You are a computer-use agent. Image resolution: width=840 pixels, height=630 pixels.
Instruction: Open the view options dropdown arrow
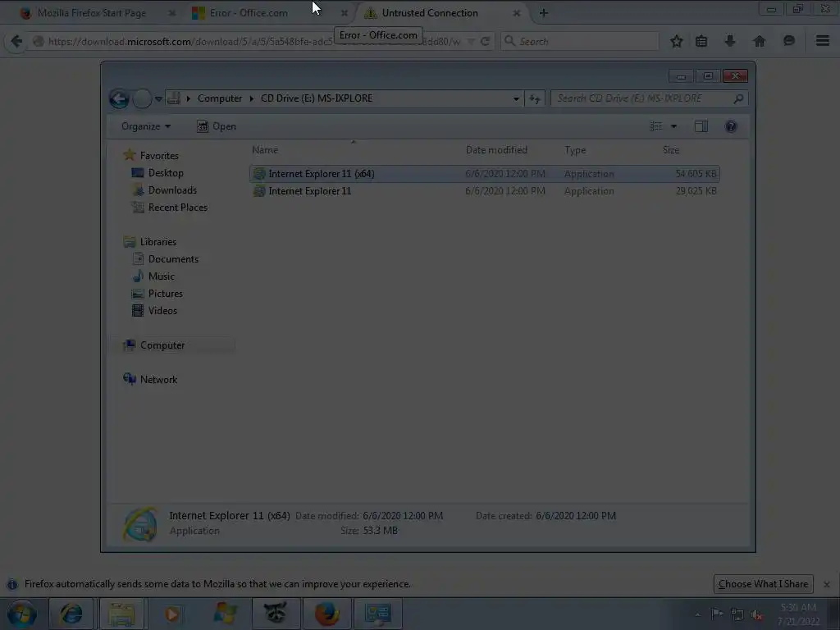point(674,126)
